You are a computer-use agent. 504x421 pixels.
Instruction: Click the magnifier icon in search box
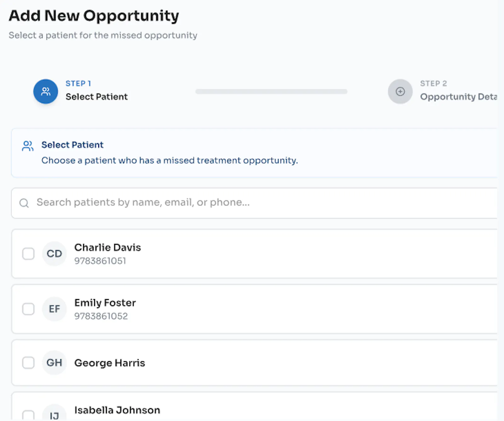pyautogui.click(x=24, y=203)
